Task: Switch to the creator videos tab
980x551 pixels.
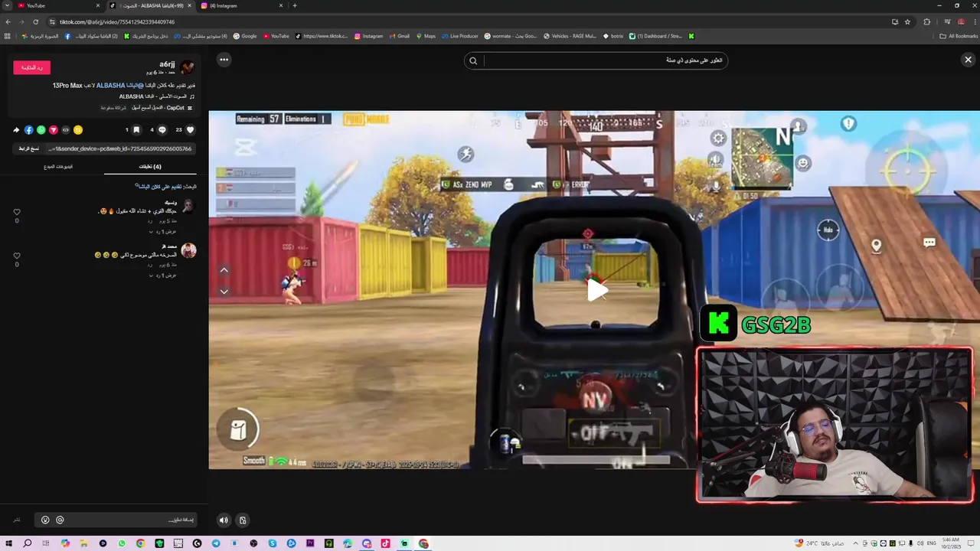Action: (58, 166)
